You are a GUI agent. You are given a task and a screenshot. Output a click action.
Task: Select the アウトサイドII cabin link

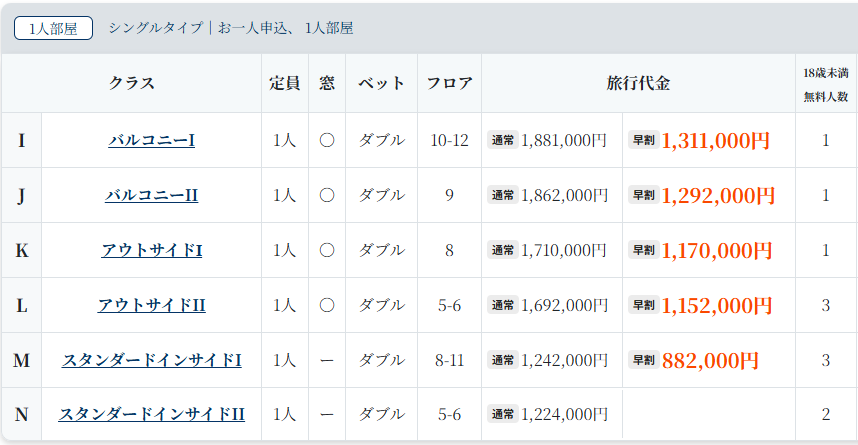coord(151,305)
